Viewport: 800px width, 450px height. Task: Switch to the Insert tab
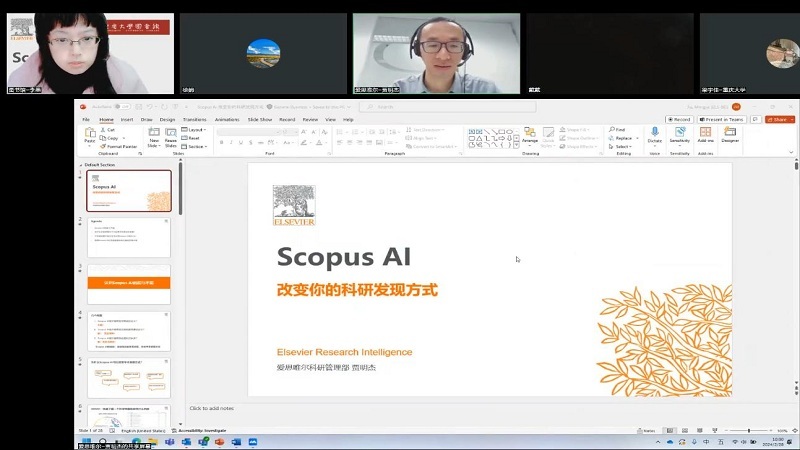[127, 119]
